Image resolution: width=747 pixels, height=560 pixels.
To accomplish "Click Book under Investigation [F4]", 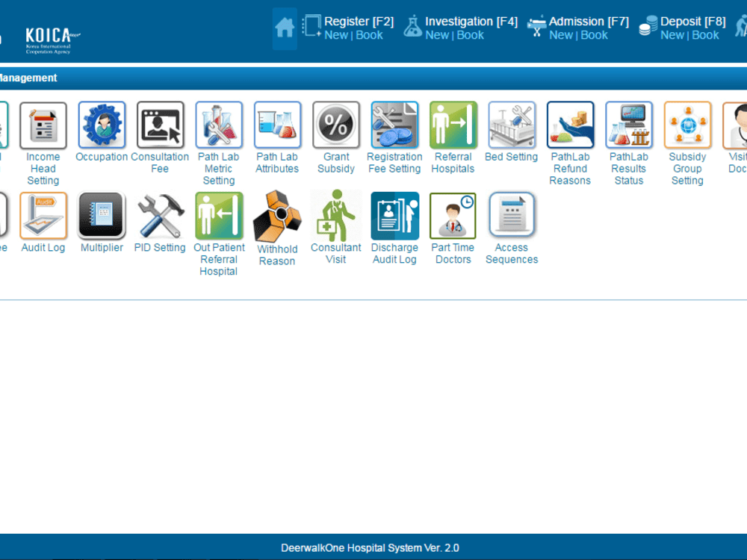I will coord(470,35).
